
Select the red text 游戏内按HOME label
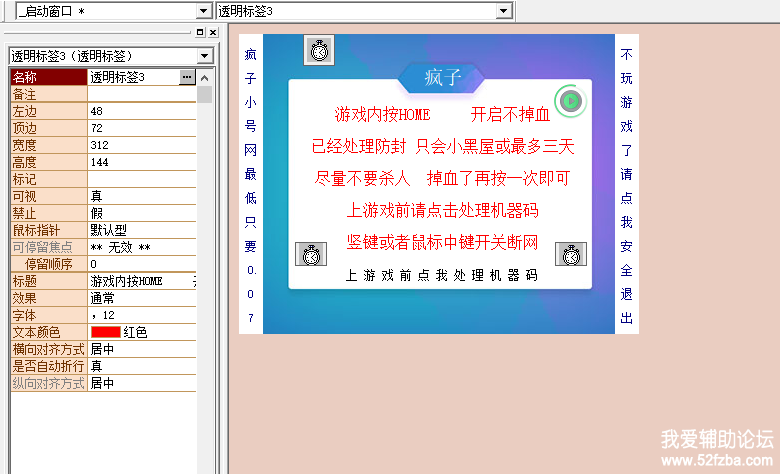tap(382, 115)
